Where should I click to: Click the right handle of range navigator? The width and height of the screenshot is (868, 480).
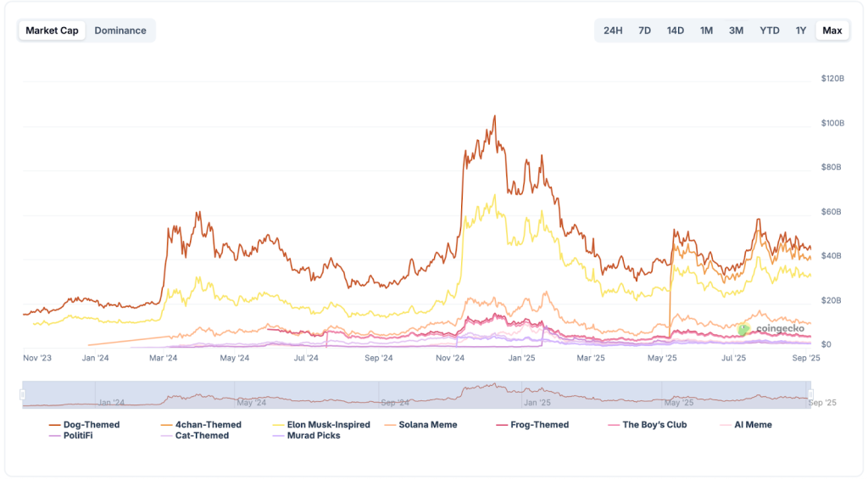tap(810, 394)
